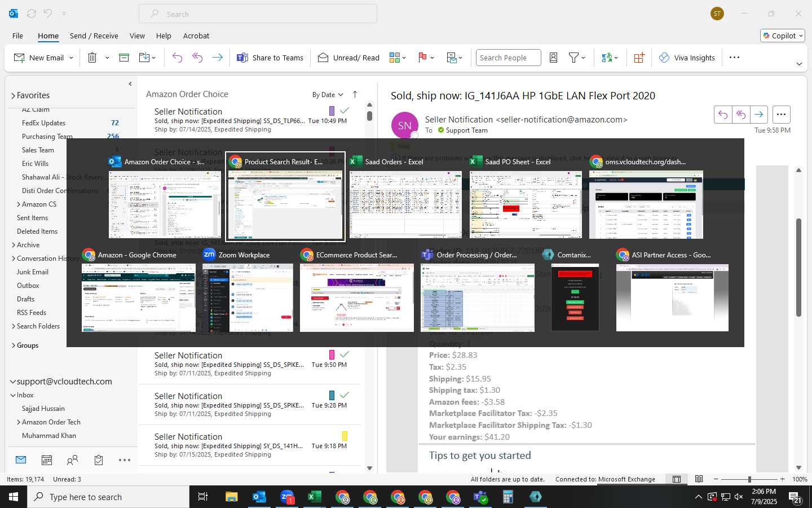Click the ribbon Reply All icon
This screenshot has height=508, width=812.
click(197, 58)
